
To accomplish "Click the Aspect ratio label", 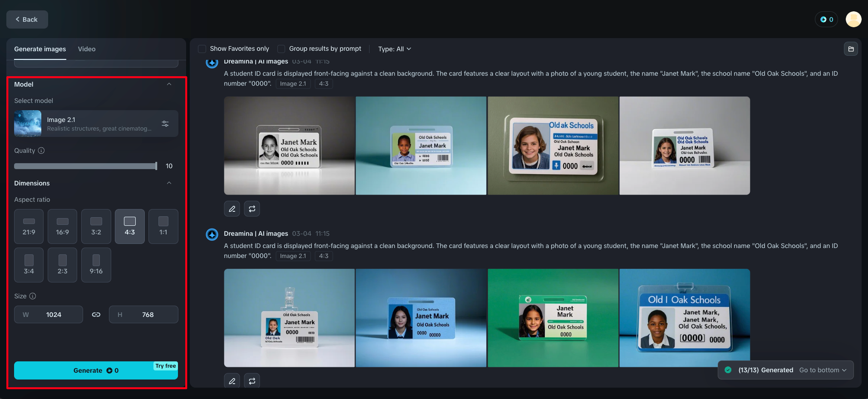I will pyautogui.click(x=32, y=199).
